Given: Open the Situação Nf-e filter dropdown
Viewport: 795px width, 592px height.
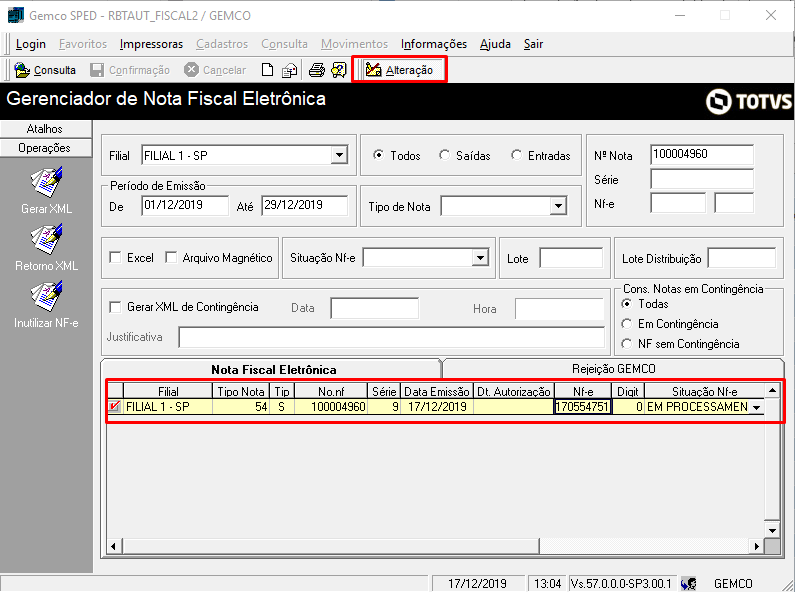Looking at the screenshot, I should click(x=480, y=257).
